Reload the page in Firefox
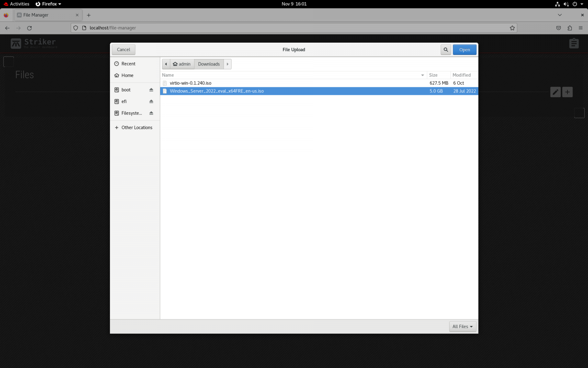The height and width of the screenshot is (368, 588). [x=29, y=28]
